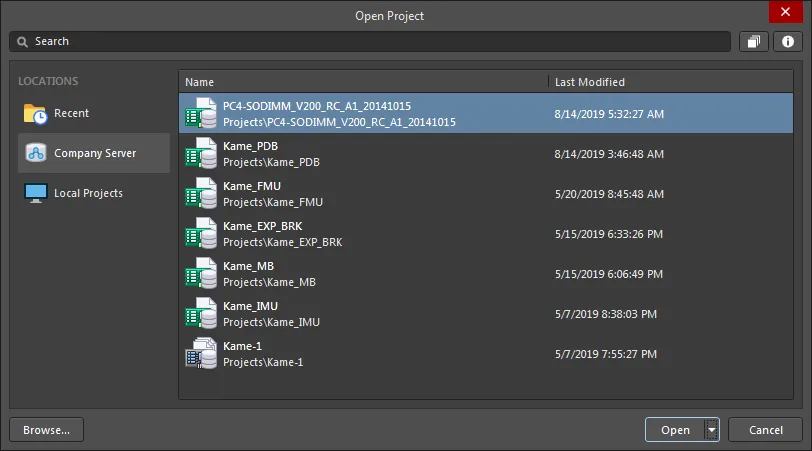The height and width of the screenshot is (451, 812).
Task: Select project name PC4-SODIMM_V200_RC_A1_20141015
Action: 317,106
